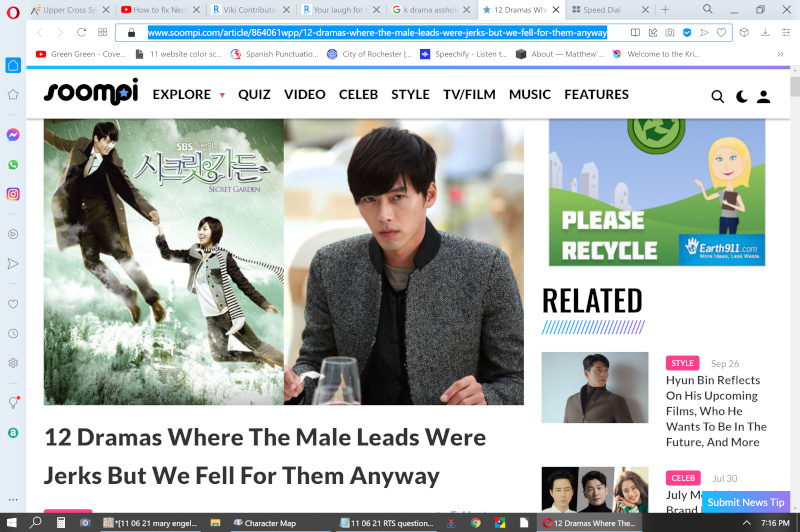Screen dimensions: 800x532
Task: Open the blue shield ad blocker icon
Action: point(687,33)
